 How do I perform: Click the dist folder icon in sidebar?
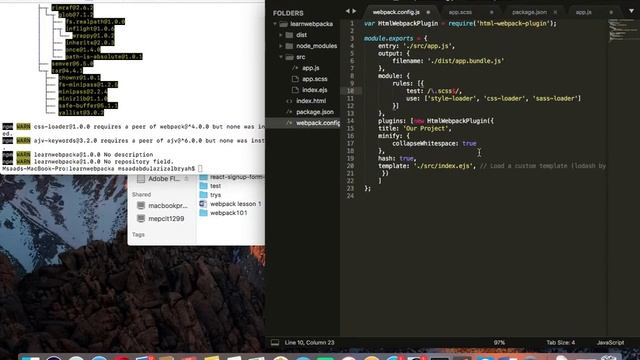pyautogui.click(x=289, y=35)
